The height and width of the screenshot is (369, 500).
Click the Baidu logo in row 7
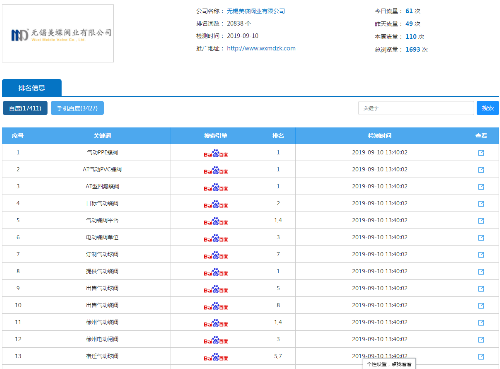216,255
